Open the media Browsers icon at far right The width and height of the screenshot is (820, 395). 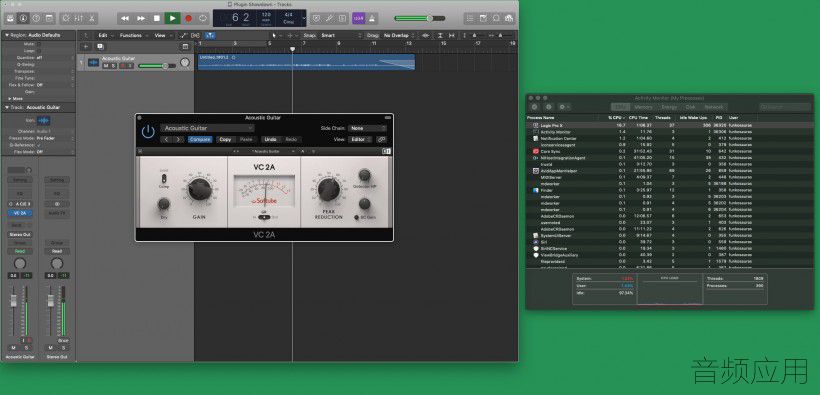pyautogui.click(x=509, y=18)
